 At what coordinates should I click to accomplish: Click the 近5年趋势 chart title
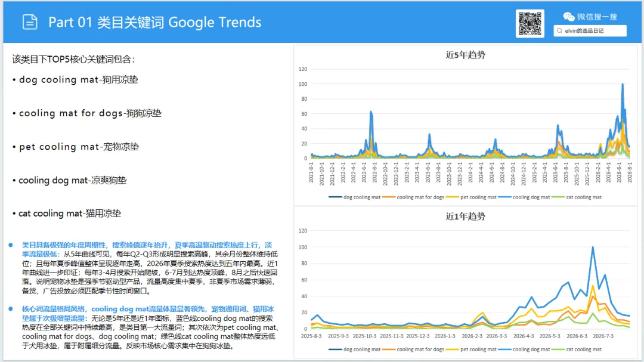[x=465, y=55]
